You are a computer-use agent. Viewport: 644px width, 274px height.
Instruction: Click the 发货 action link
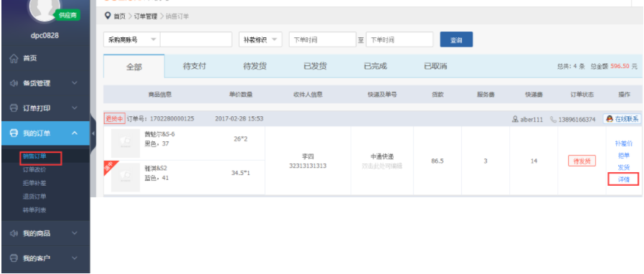[x=623, y=168]
